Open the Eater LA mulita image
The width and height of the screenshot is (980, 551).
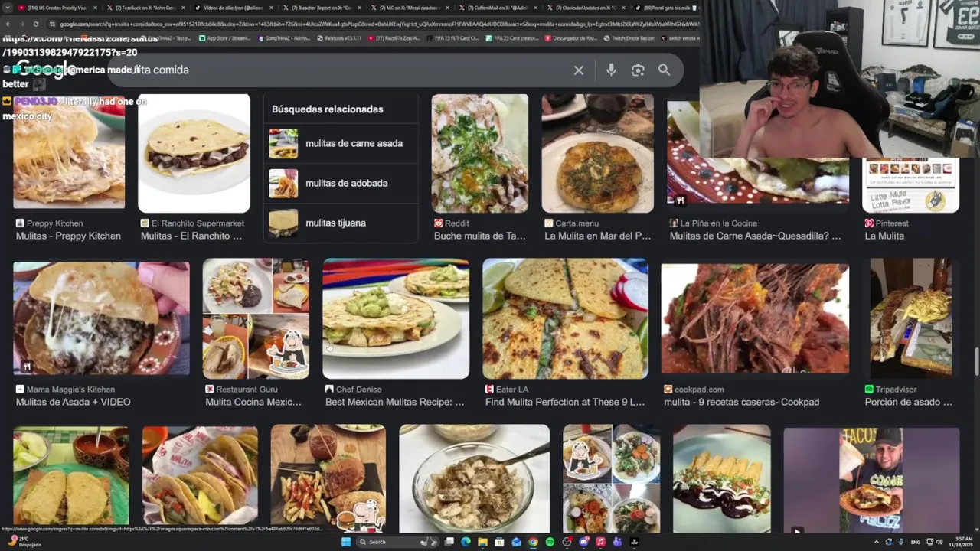(565, 318)
